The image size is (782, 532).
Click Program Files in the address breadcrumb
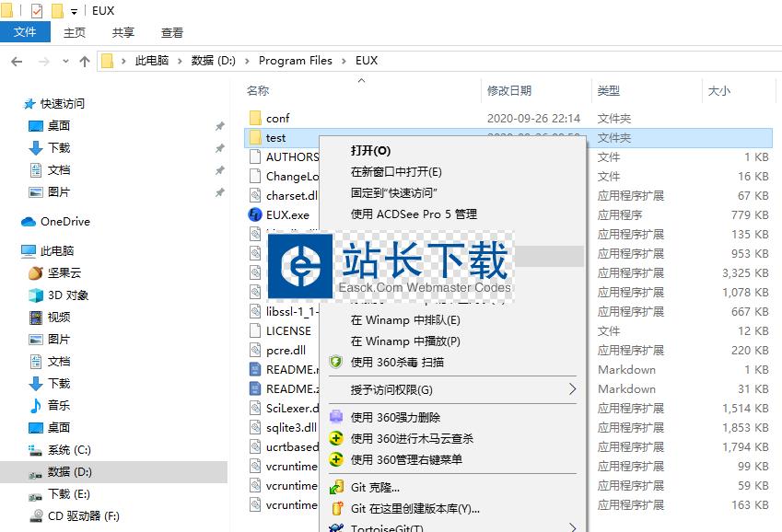pos(295,61)
